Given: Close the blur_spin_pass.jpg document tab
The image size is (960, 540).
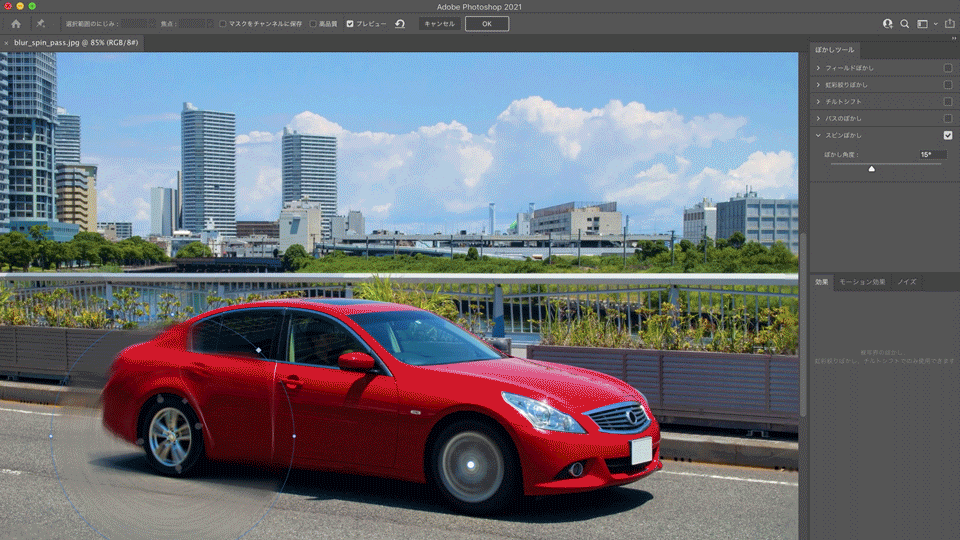Looking at the screenshot, I should tap(6, 43).
